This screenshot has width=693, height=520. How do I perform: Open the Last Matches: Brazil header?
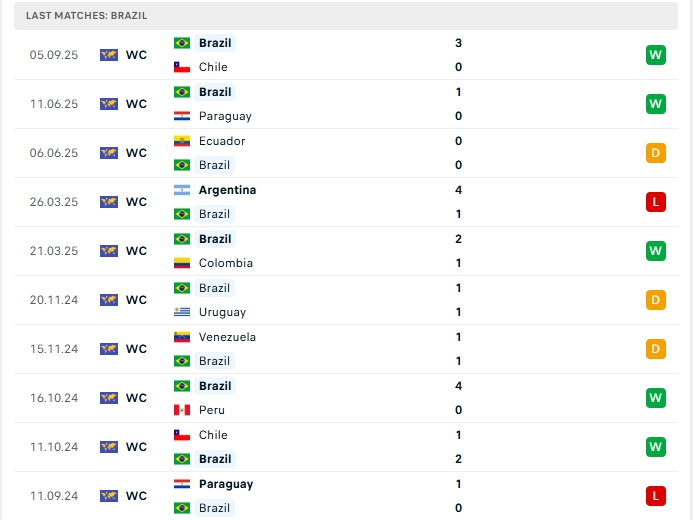pyautogui.click(x=346, y=15)
